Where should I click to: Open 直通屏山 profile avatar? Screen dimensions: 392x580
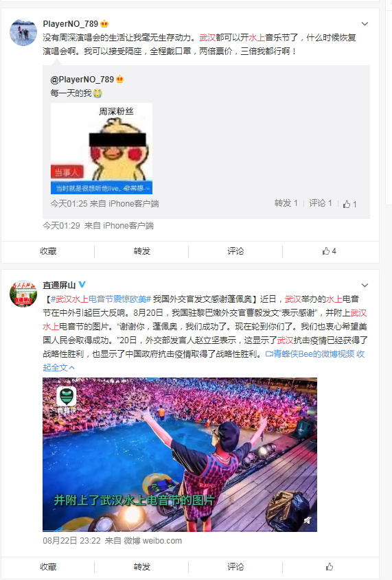23,294
